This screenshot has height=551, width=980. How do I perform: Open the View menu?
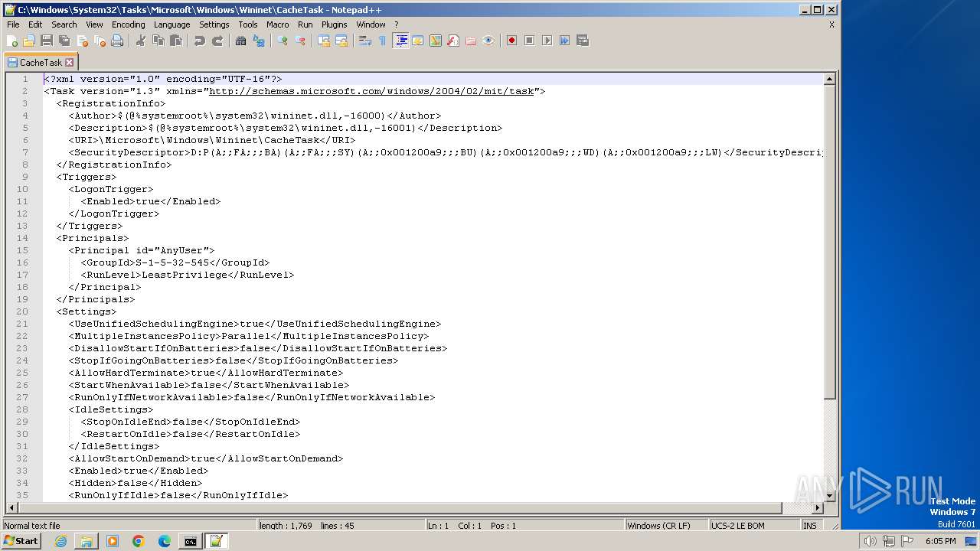point(94,24)
